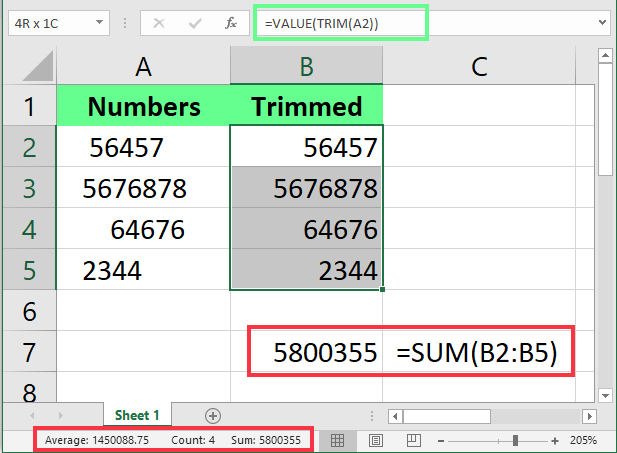Click the formula bar resize dots handle
The height and width of the screenshot is (453, 617).
pyautogui.click(x=125, y=23)
